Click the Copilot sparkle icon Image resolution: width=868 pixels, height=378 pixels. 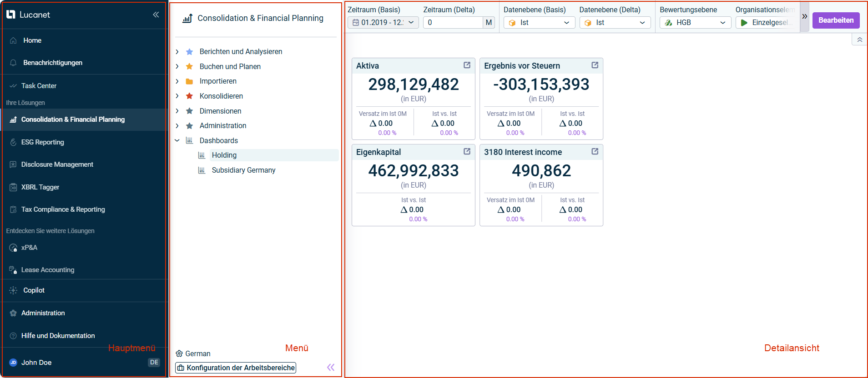pyautogui.click(x=13, y=290)
